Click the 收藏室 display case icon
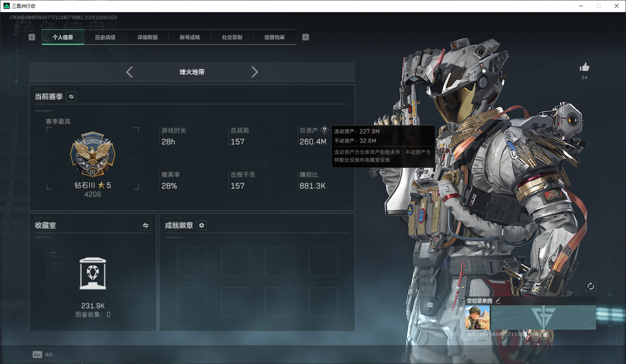Viewport: 626px width, 364px height. click(x=93, y=273)
